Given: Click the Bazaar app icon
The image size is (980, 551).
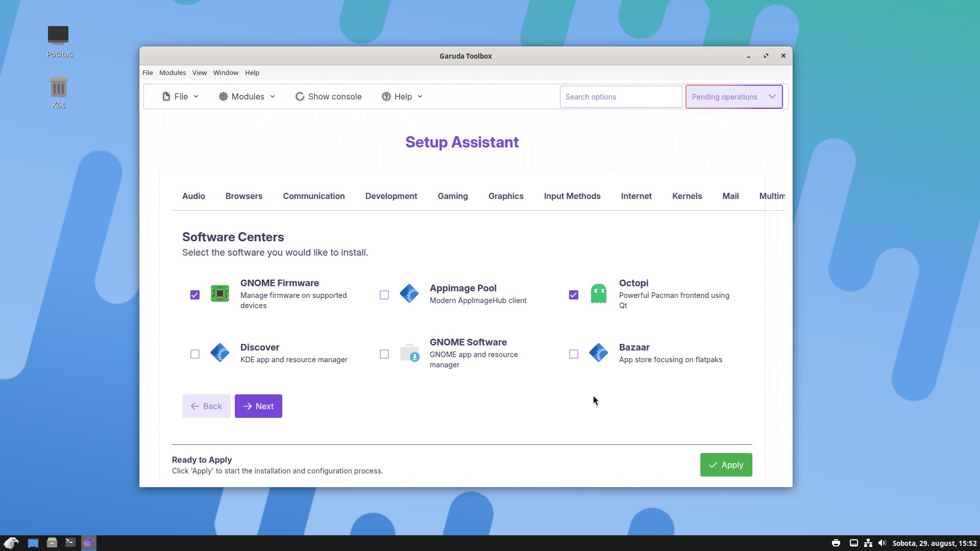Looking at the screenshot, I should [599, 353].
